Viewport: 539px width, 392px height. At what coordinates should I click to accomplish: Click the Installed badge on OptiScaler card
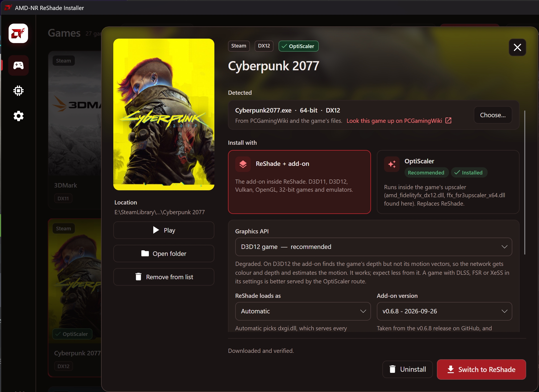469,173
